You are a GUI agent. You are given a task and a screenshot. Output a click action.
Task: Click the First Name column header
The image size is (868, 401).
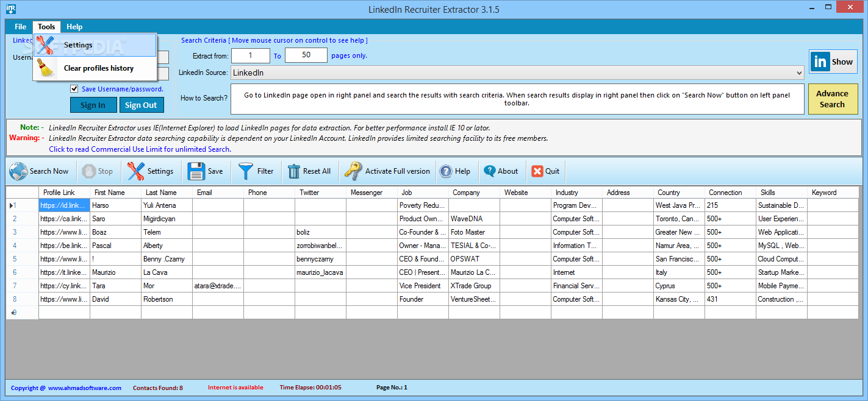116,193
